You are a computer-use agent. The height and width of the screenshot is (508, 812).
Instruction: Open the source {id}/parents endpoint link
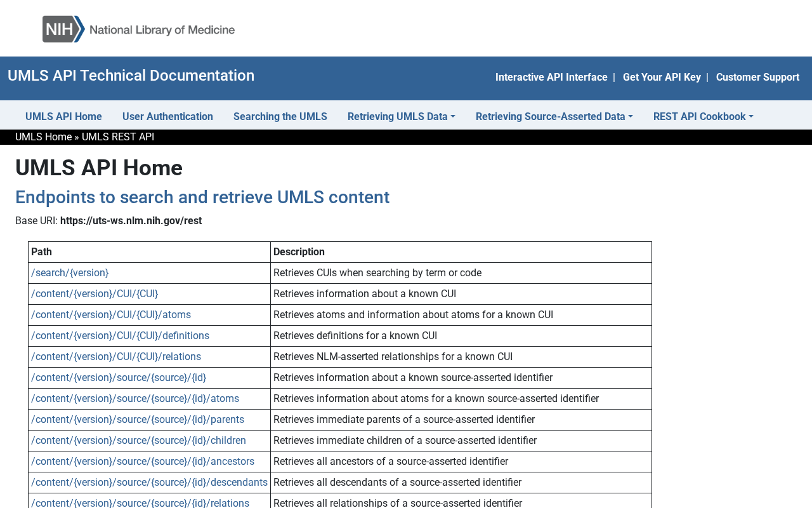click(x=138, y=420)
